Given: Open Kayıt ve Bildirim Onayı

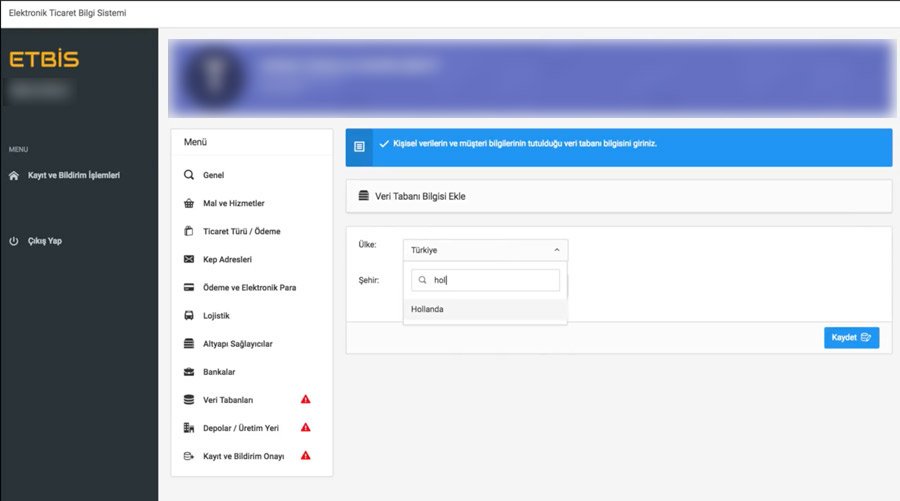Looking at the screenshot, I should click(243, 456).
